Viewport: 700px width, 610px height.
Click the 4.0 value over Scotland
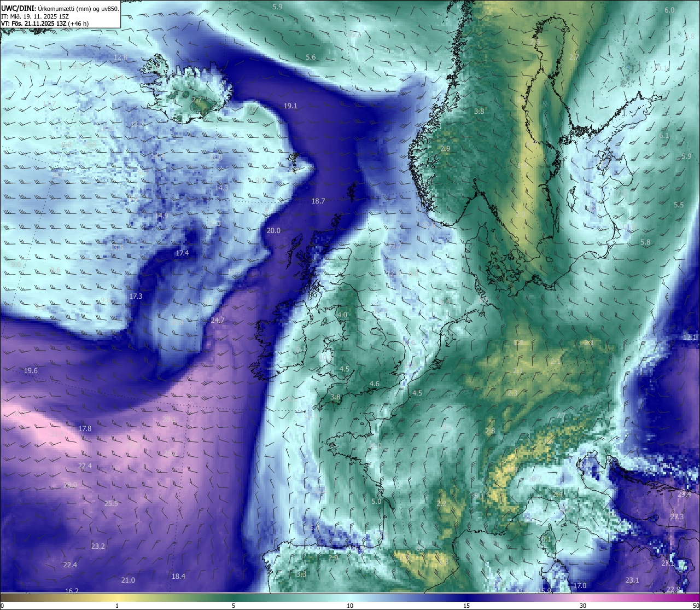(342, 315)
